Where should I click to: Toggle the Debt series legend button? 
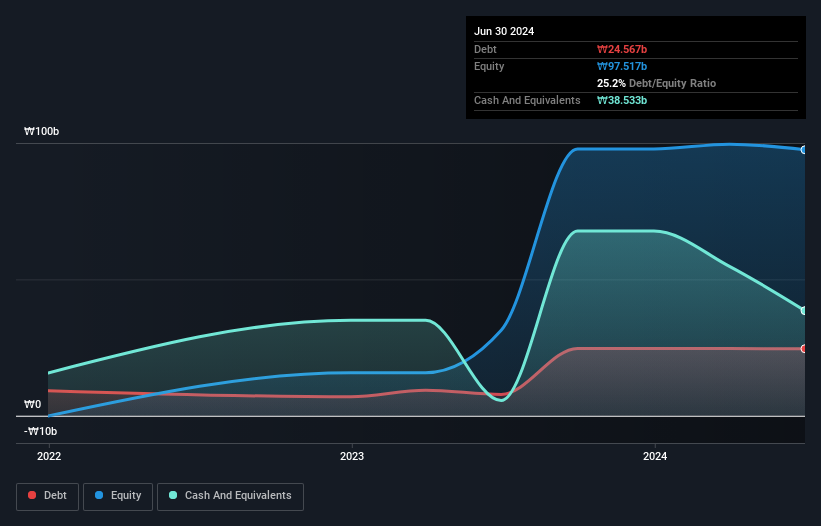(x=47, y=496)
